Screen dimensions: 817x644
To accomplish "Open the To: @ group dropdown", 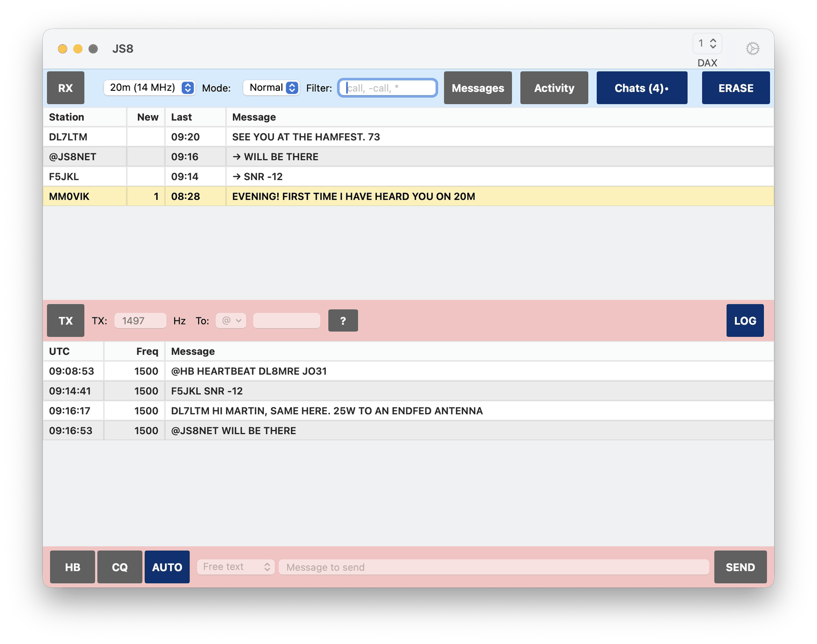I will (231, 320).
